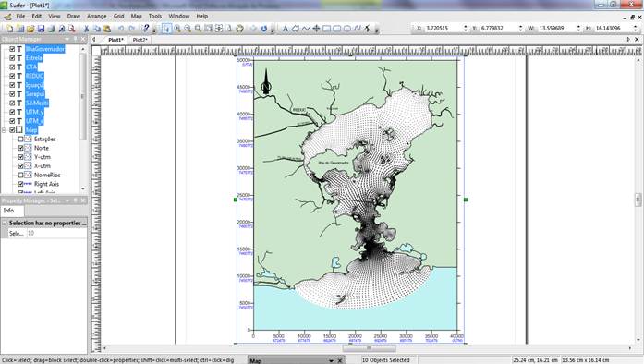The height and width of the screenshot is (364, 644).
Task: Open the Map menu
Action: pos(137,16)
